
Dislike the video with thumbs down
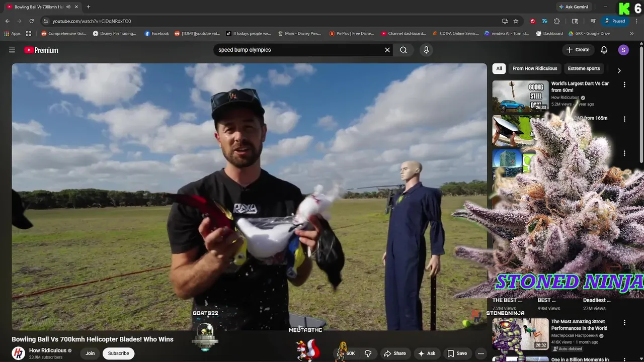368,353
